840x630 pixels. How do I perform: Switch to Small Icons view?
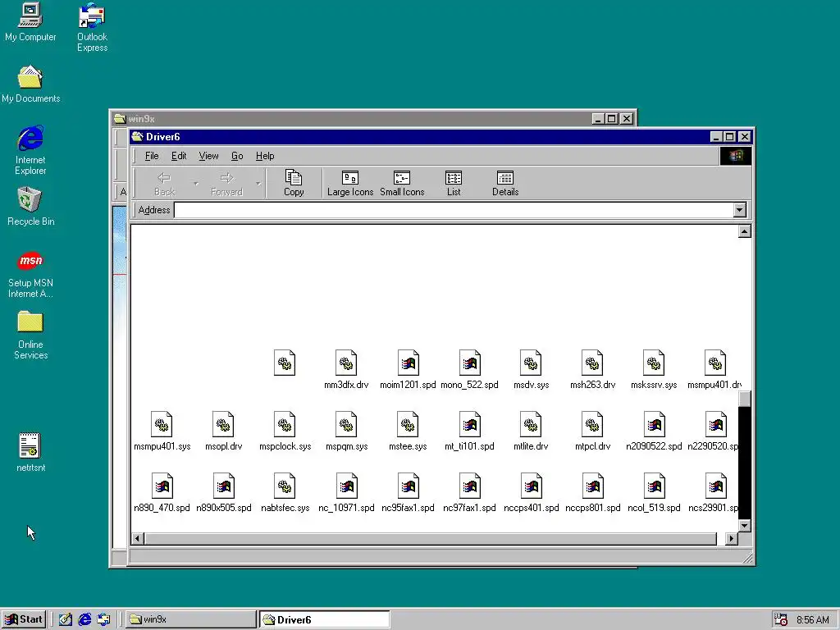(402, 183)
